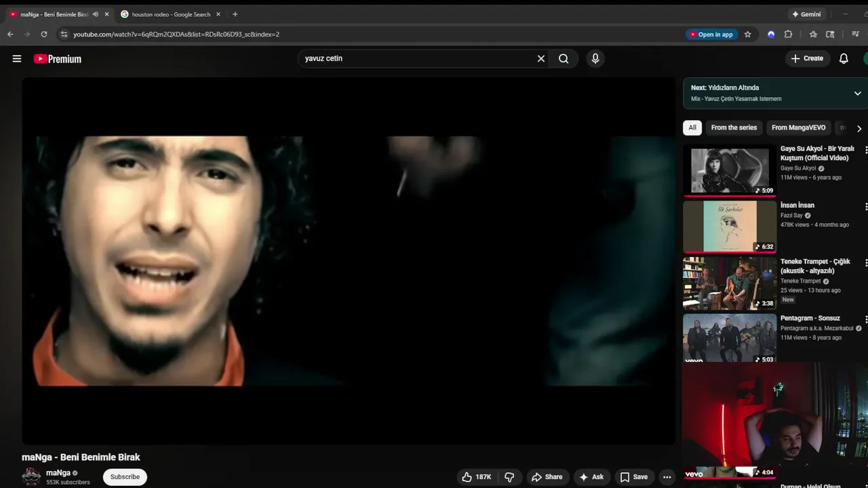Share the maNga video

pos(547,477)
